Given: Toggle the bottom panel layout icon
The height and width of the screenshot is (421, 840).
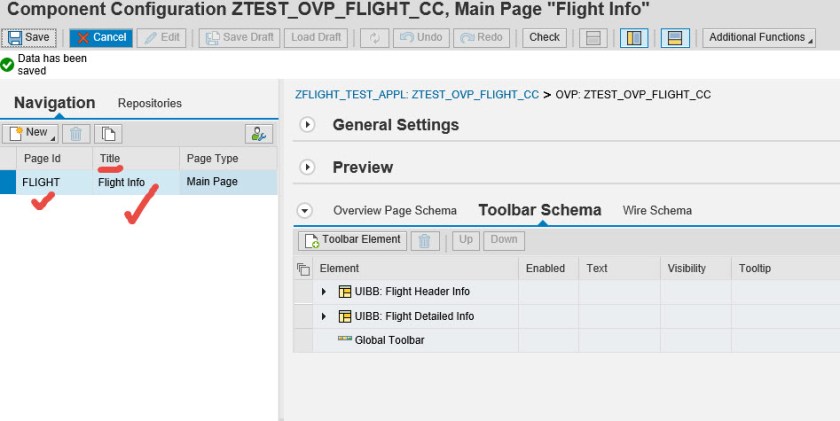Looking at the screenshot, I should [674, 38].
